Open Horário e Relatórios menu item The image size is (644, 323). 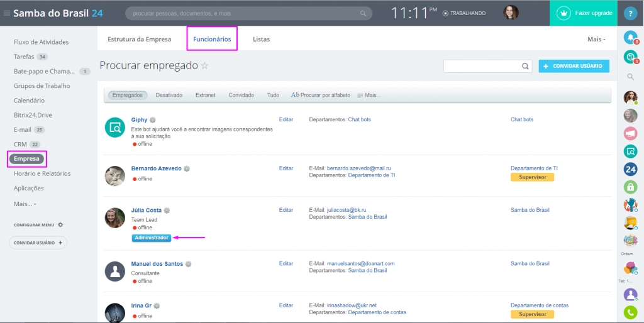[x=42, y=173]
